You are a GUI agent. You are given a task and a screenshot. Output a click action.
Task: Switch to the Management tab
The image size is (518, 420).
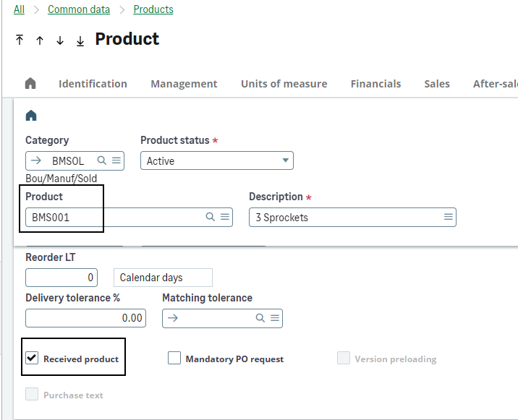tap(184, 84)
